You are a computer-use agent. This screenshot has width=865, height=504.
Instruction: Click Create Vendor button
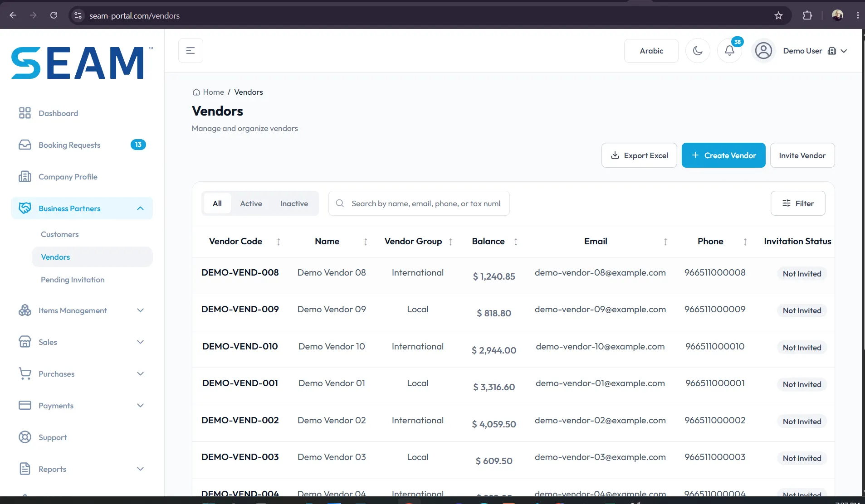(x=723, y=155)
